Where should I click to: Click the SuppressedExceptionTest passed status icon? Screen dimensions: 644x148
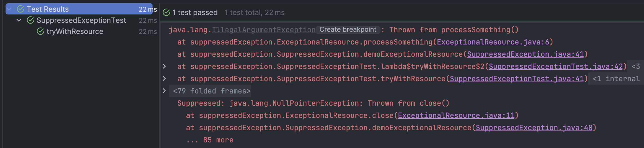(x=30, y=20)
